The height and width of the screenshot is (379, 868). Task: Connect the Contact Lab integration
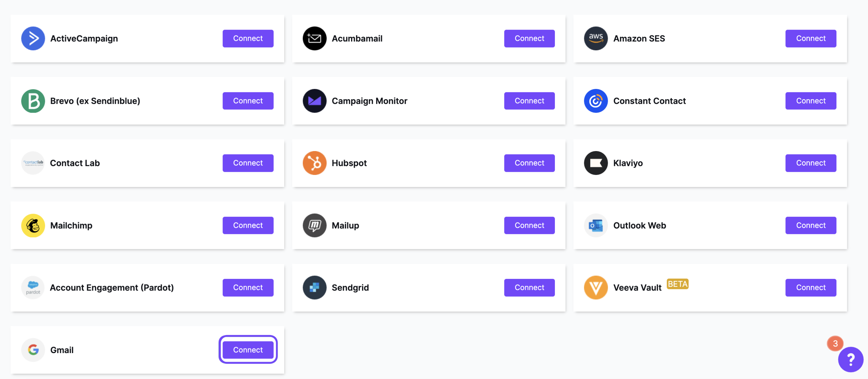pyautogui.click(x=248, y=163)
